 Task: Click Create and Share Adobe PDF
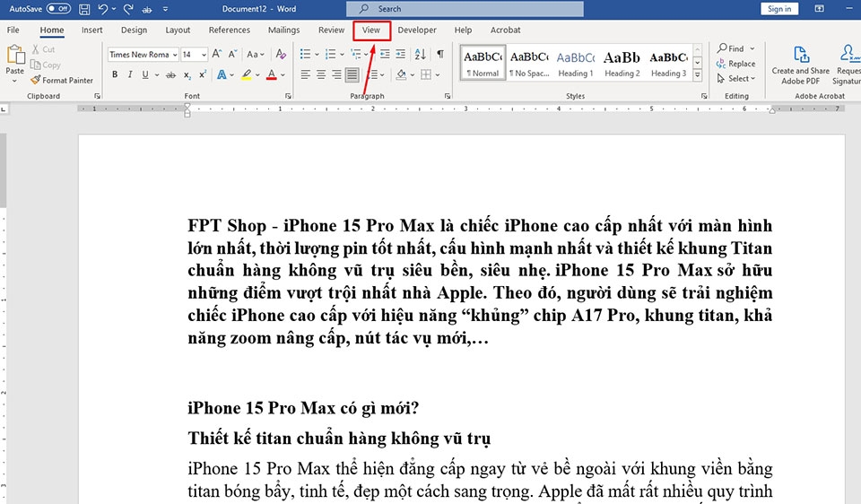pos(801,65)
